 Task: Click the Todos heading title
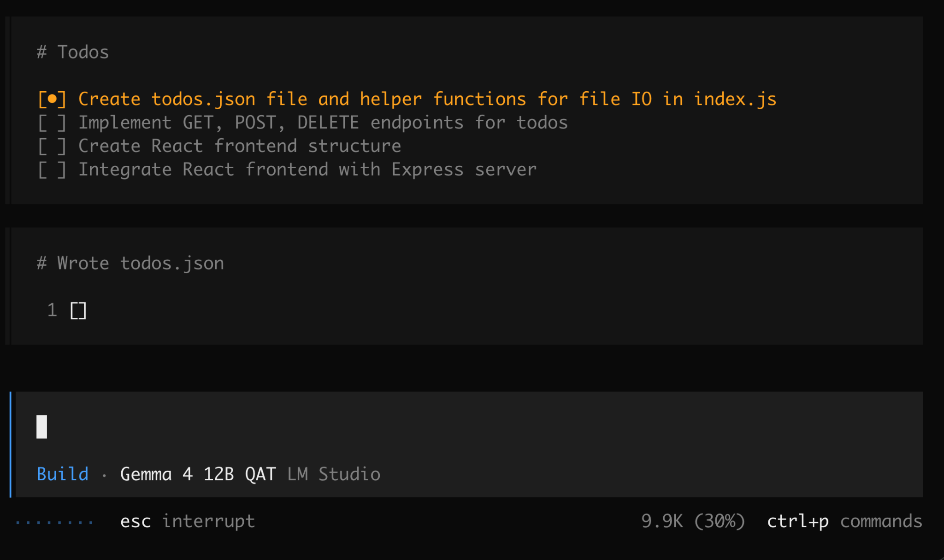[x=83, y=52]
